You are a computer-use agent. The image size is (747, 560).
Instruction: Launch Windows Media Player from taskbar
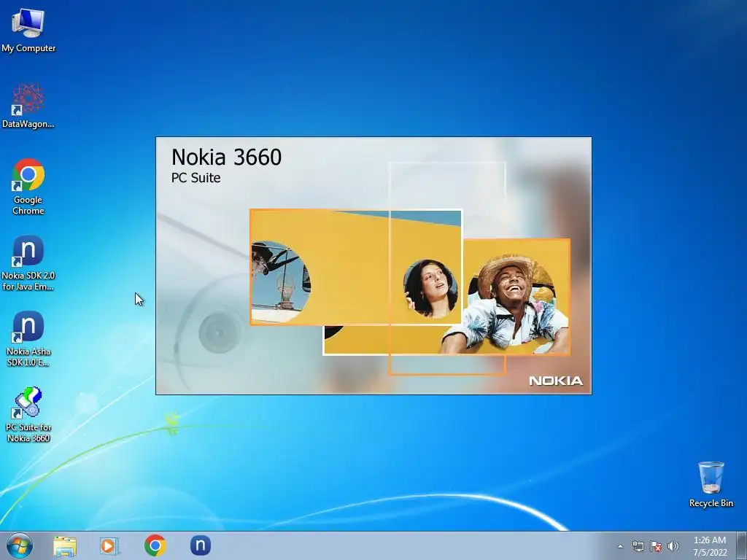[x=109, y=545]
